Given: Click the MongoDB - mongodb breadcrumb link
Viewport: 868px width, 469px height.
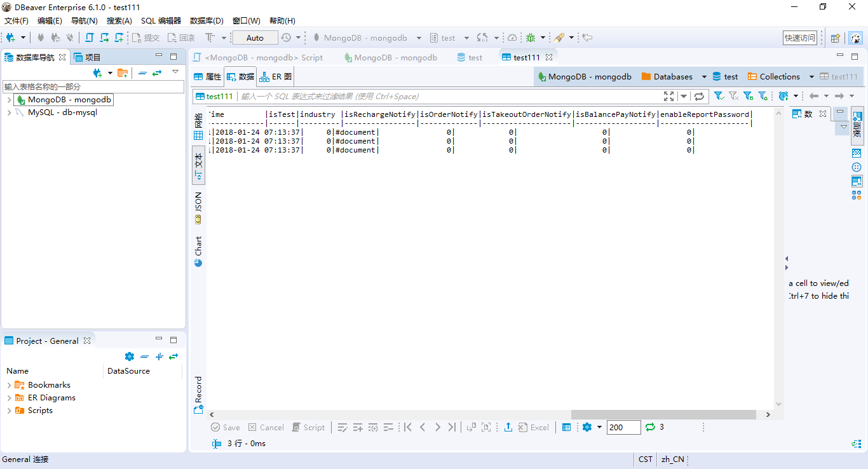Looking at the screenshot, I should 585,77.
